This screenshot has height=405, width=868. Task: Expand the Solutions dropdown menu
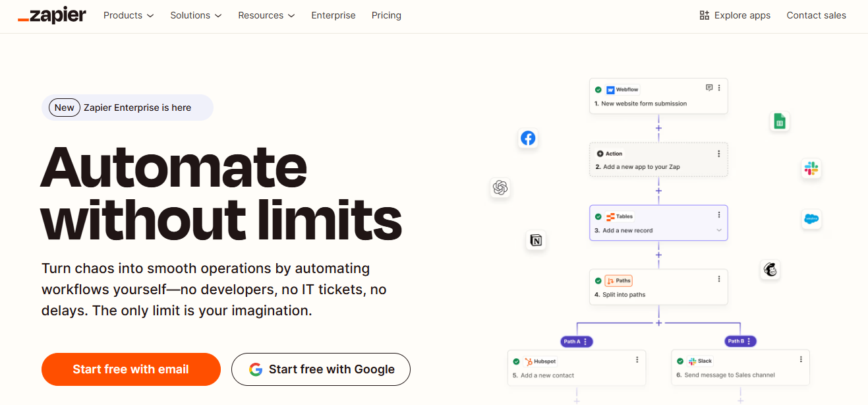pyautogui.click(x=196, y=15)
